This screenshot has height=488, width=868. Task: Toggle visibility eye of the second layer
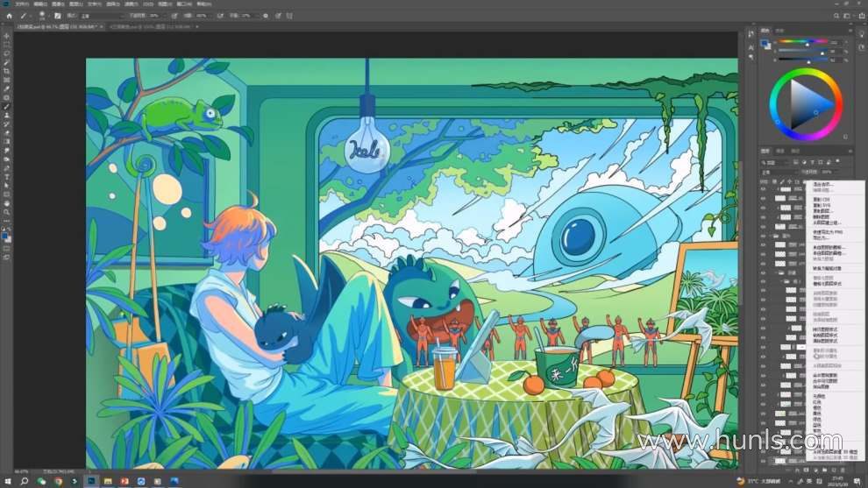pyautogui.click(x=764, y=200)
